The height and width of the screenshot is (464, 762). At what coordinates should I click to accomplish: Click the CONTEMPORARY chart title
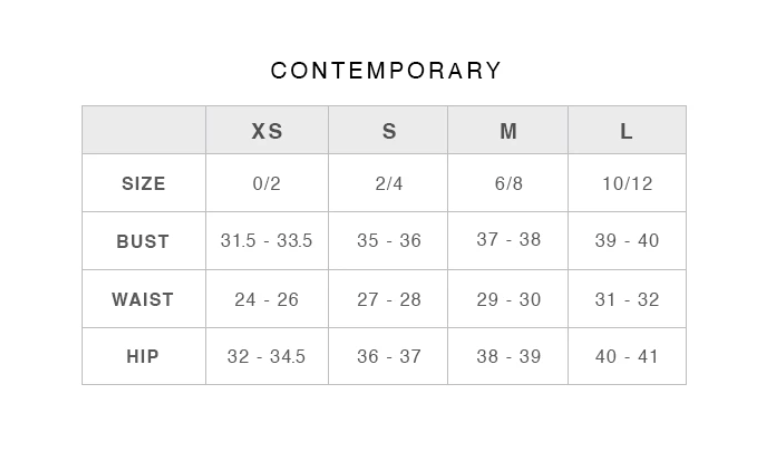[386, 70]
